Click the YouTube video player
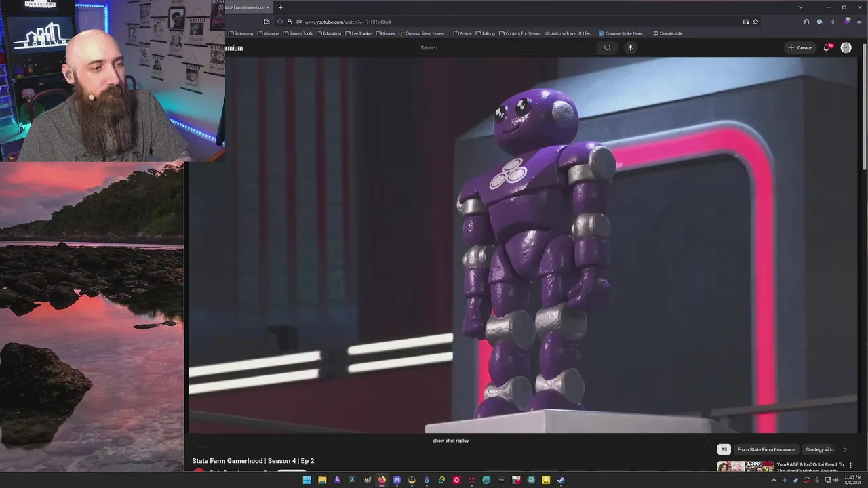Screen dimensions: 868x488 click(523, 244)
